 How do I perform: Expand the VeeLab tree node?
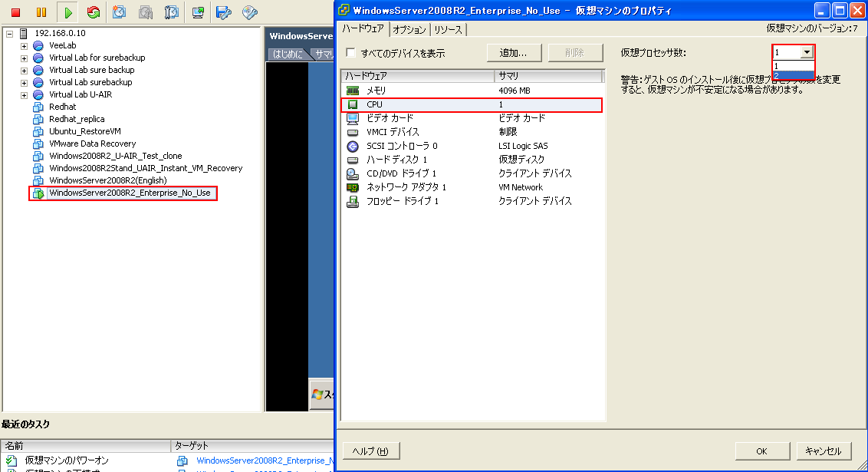pyautogui.click(x=24, y=46)
